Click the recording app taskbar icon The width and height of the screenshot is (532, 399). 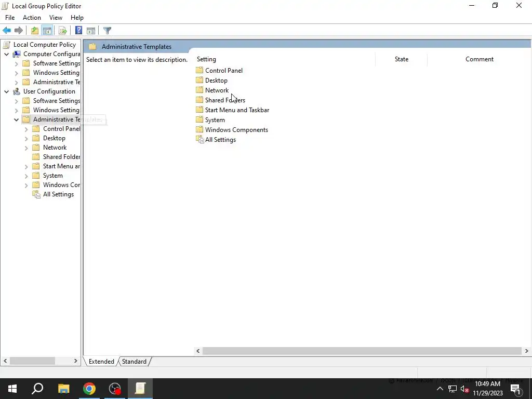115,389
